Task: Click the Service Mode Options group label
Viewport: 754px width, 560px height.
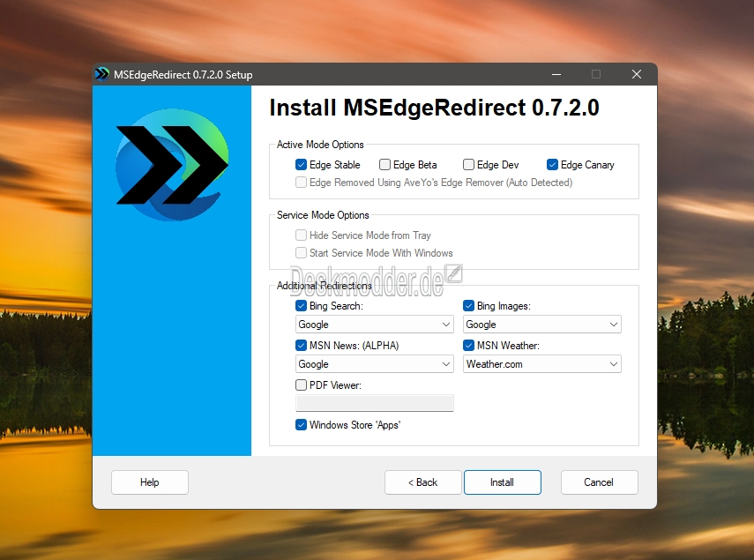Action: pyautogui.click(x=323, y=215)
